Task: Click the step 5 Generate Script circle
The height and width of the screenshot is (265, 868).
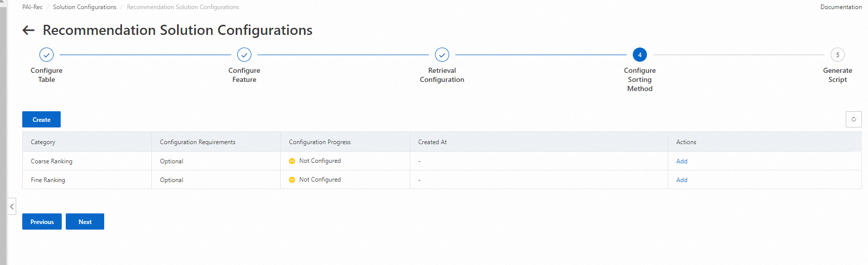Action: click(838, 55)
